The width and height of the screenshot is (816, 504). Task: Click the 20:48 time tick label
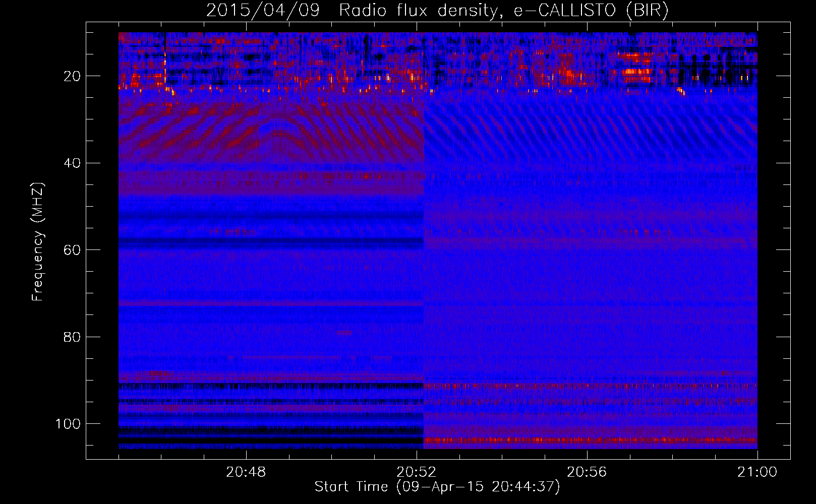(x=246, y=472)
